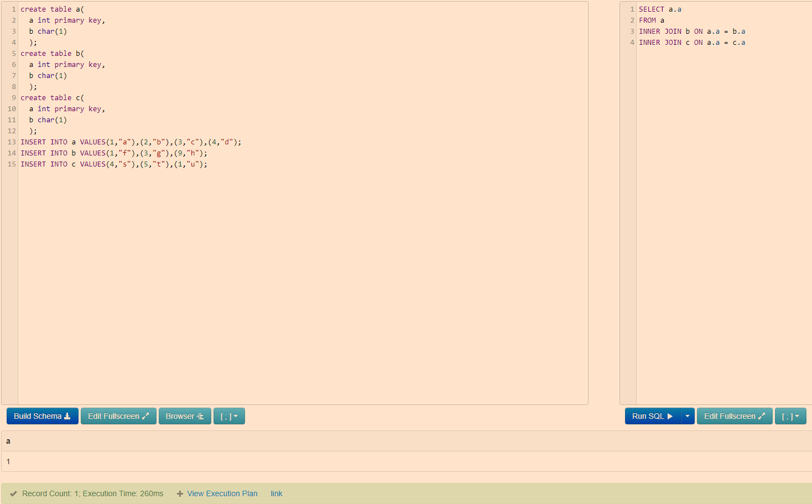812x504 pixels.
Task: Place cursor on 'create table a(' line
Action: [53, 9]
